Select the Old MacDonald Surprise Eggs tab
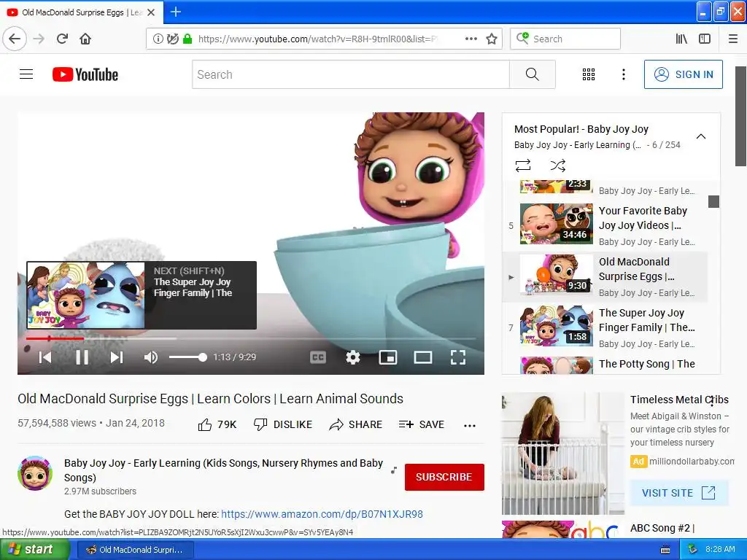This screenshot has width=747, height=560. coord(81,12)
